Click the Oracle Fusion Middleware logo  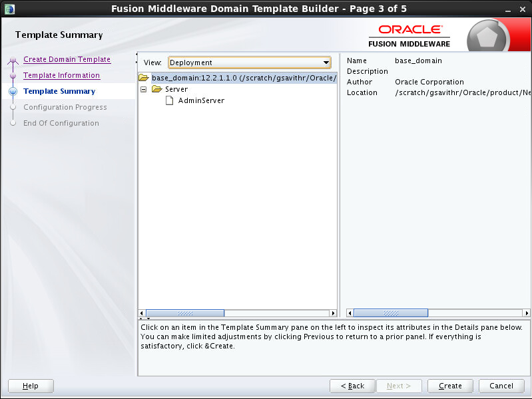pyautogui.click(x=409, y=36)
